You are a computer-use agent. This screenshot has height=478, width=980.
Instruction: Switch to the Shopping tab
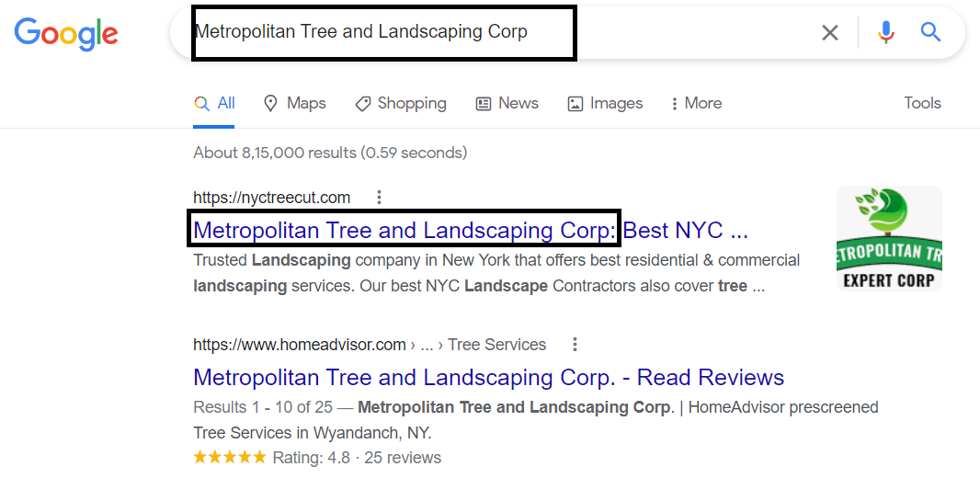[401, 103]
